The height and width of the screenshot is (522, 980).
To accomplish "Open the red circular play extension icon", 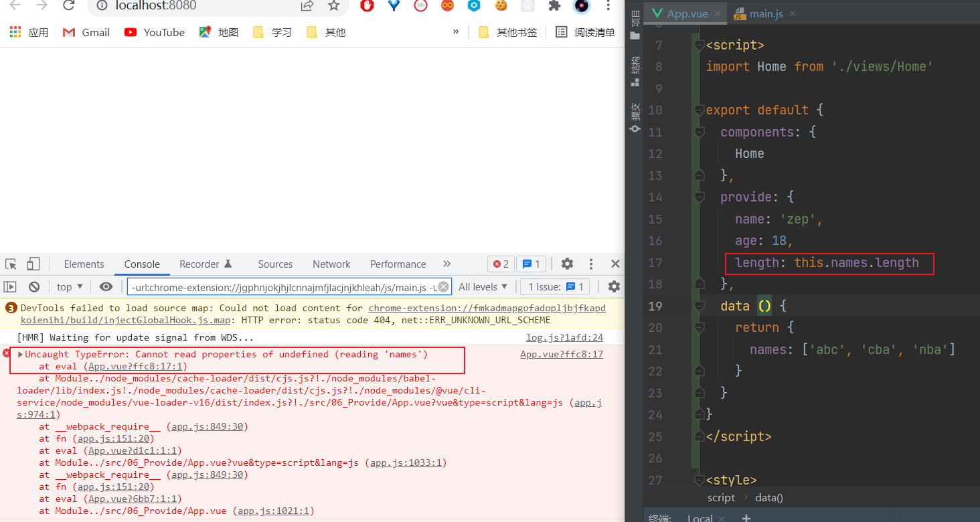I will (420, 6).
